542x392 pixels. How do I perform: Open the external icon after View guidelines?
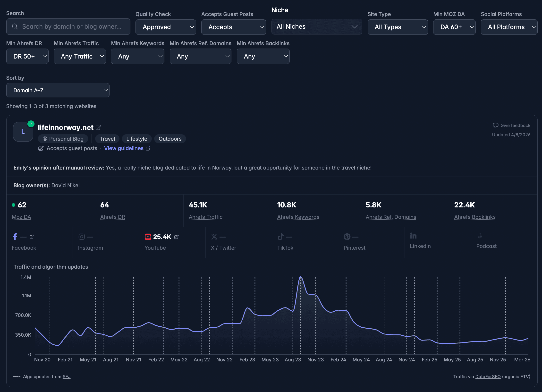[x=148, y=148]
